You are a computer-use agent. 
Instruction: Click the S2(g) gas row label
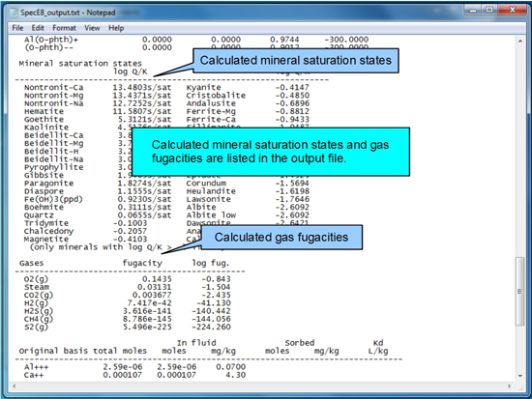(x=37, y=328)
